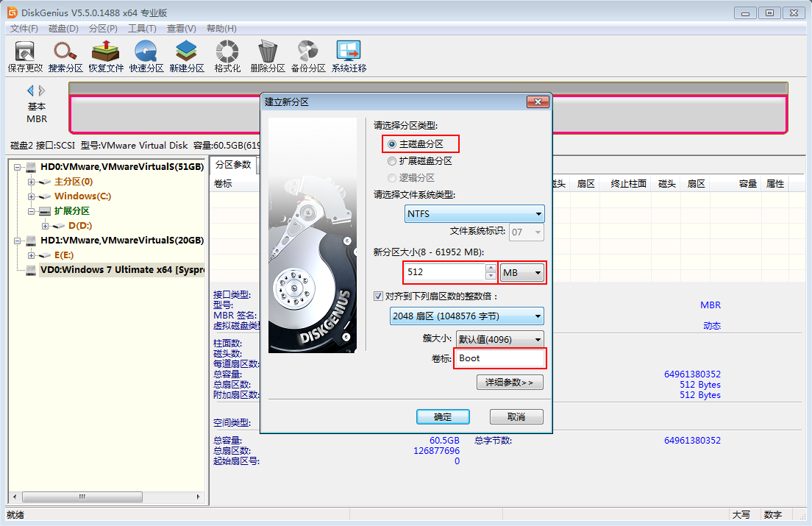The height and width of the screenshot is (526, 812).
Task: Click the 详细参数>> button
Action: pyautogui.click(x=510, y=383)
